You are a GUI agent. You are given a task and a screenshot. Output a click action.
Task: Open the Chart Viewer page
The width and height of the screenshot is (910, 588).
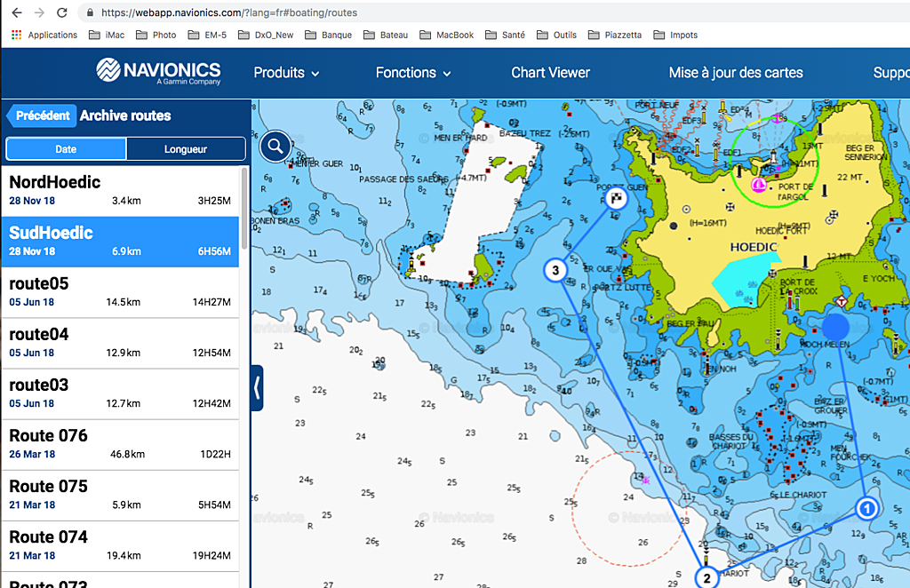pyautogui.click(x=550, y=73)
